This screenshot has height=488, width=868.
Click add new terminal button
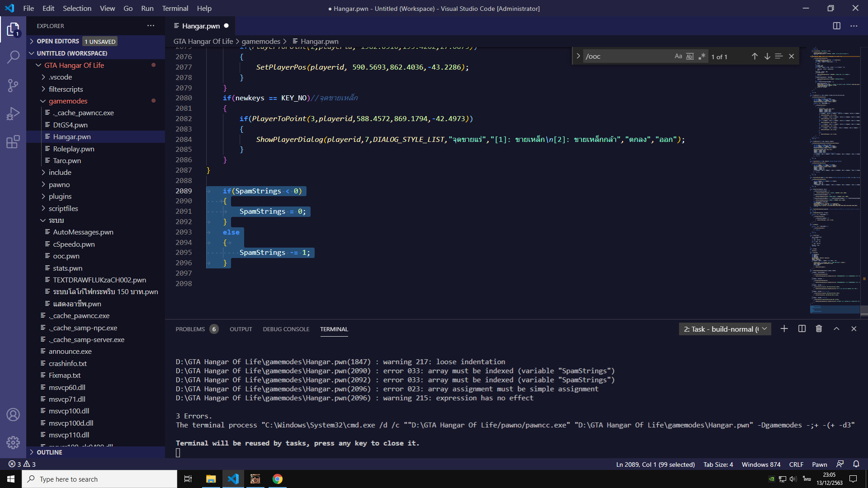pos(784,328)
